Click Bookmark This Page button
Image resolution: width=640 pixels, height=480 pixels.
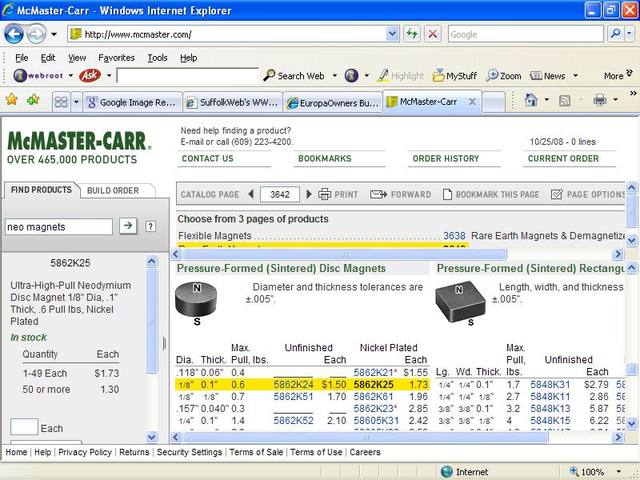491,194
